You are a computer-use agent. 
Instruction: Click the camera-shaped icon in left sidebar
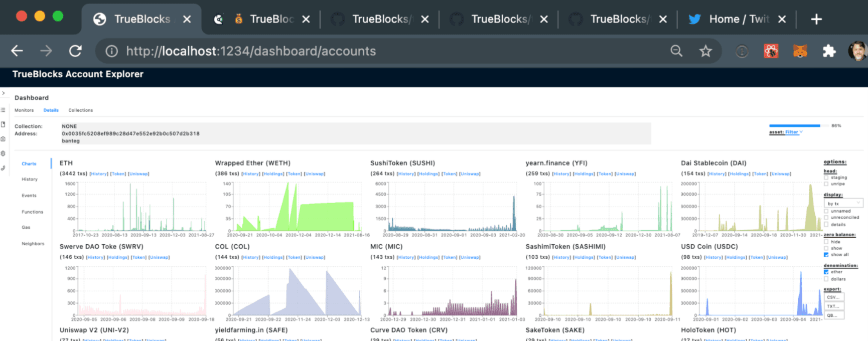coord(3,139)
